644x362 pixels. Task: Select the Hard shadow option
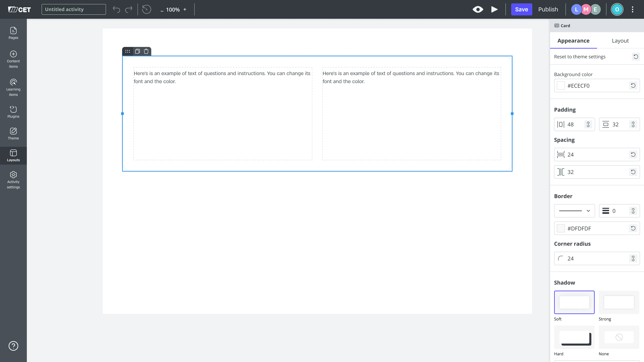tap(574, 337)
